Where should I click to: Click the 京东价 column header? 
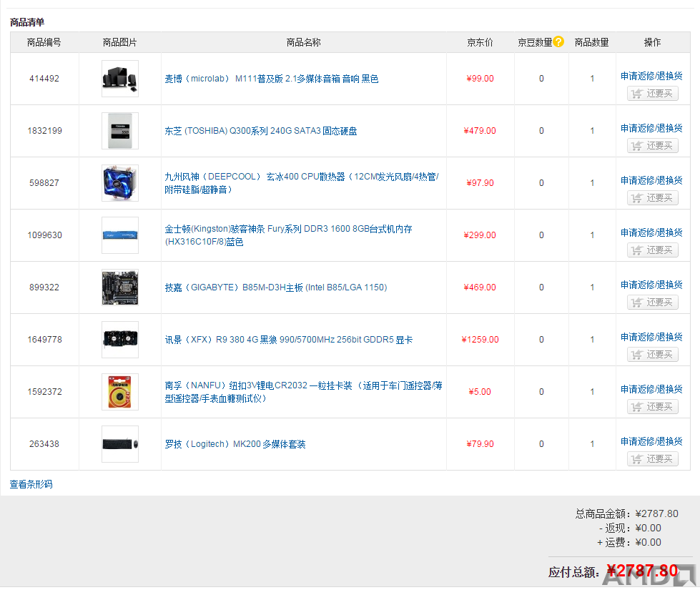[480, 42]
